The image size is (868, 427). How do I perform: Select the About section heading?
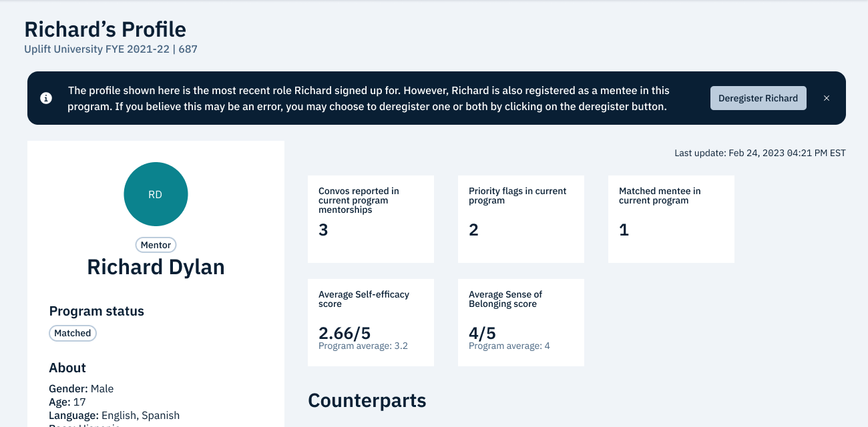pos(67,368)
